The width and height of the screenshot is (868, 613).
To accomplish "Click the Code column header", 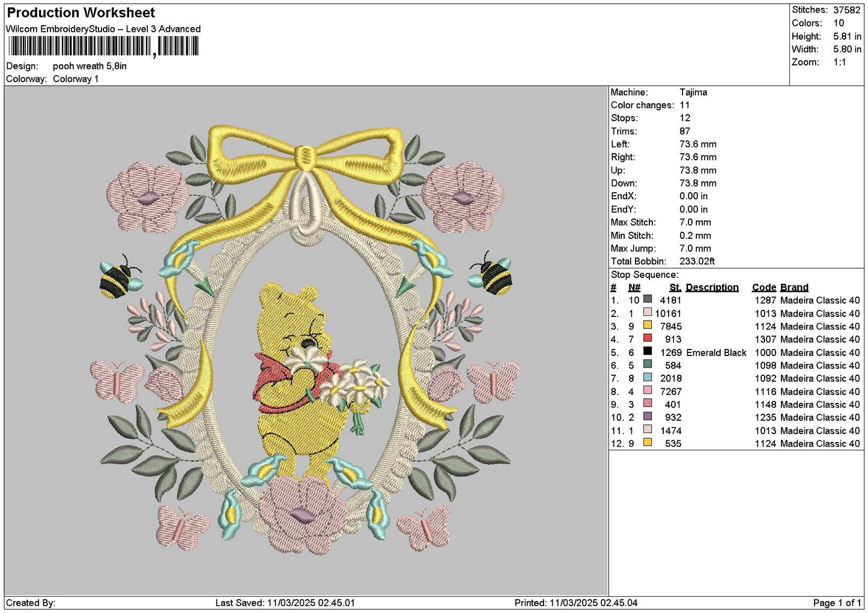I will pyautogui.click(x=764, y=288).
